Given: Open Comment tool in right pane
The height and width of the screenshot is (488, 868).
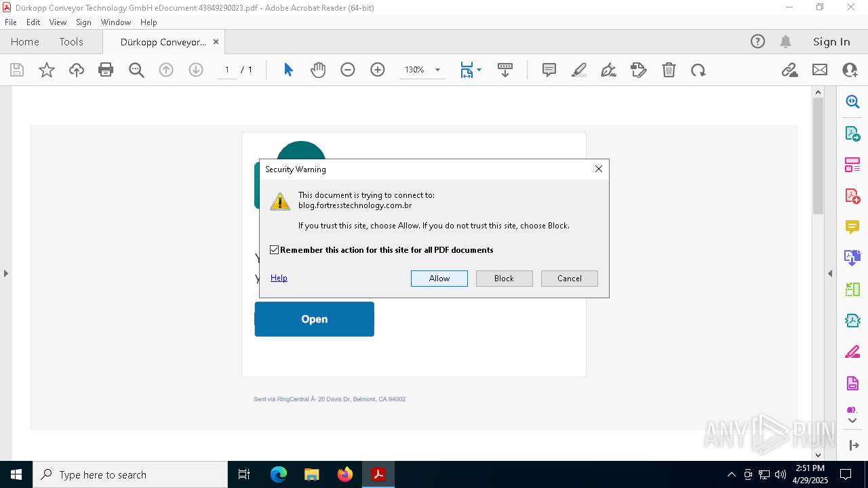Looking at the screenshot, I should (852, 227).
